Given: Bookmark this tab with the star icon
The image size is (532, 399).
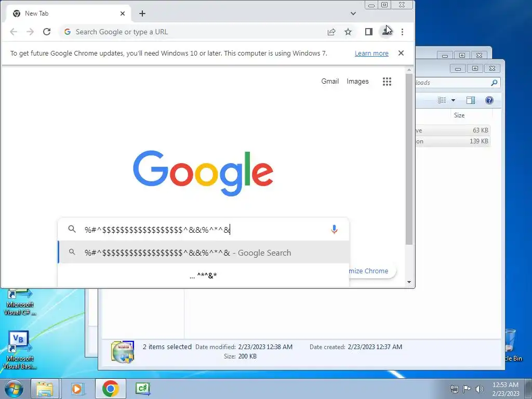Looking at the screenshot, I should point(348,32).
